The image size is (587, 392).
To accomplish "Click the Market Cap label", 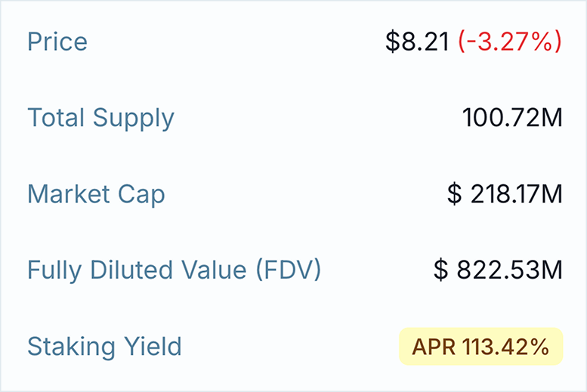I will [x=96, y=194].
